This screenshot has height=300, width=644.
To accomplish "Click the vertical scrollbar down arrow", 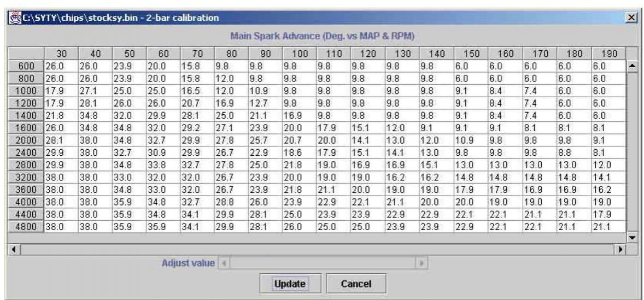I will [x=632, y=238].
